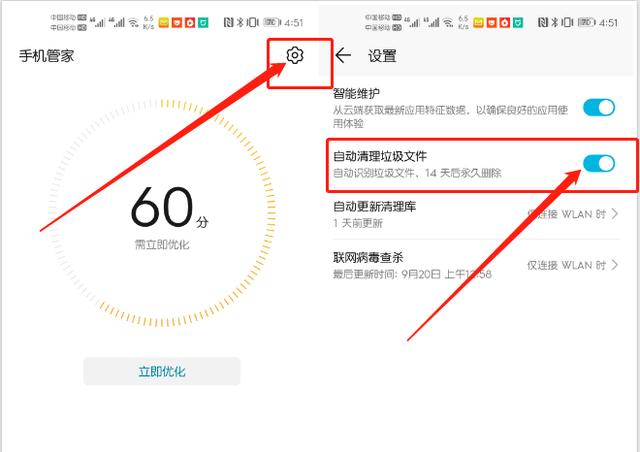Screen dimensions: 640x452
Task: Tap the yellow mail notification icon in left status bar
Action: (x=164, y=22)
